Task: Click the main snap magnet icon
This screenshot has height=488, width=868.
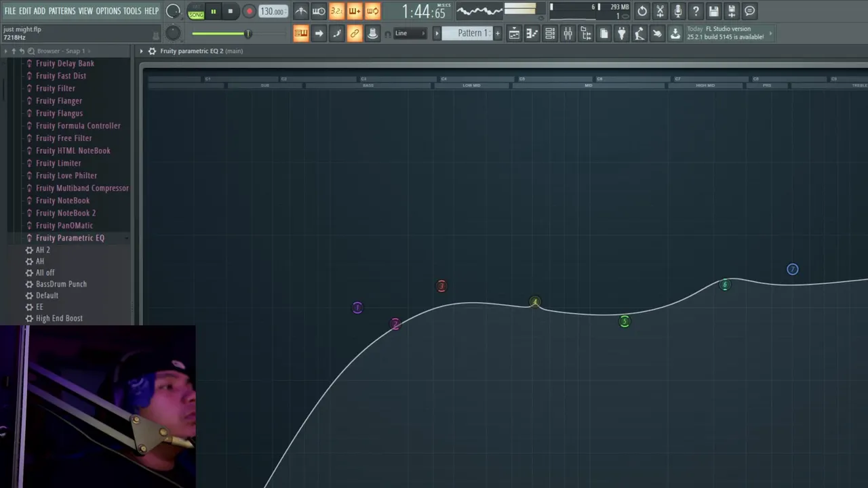Action: 388,34
